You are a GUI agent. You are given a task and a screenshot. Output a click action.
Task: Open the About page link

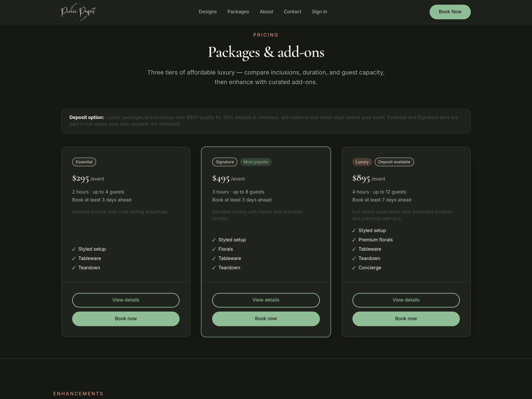[266, 12]
